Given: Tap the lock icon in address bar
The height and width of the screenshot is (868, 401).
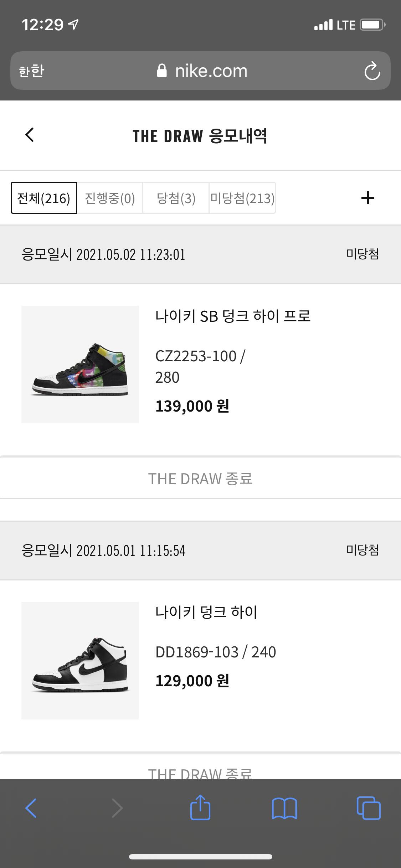Looking at the screenshot, I should coord(162,71).
